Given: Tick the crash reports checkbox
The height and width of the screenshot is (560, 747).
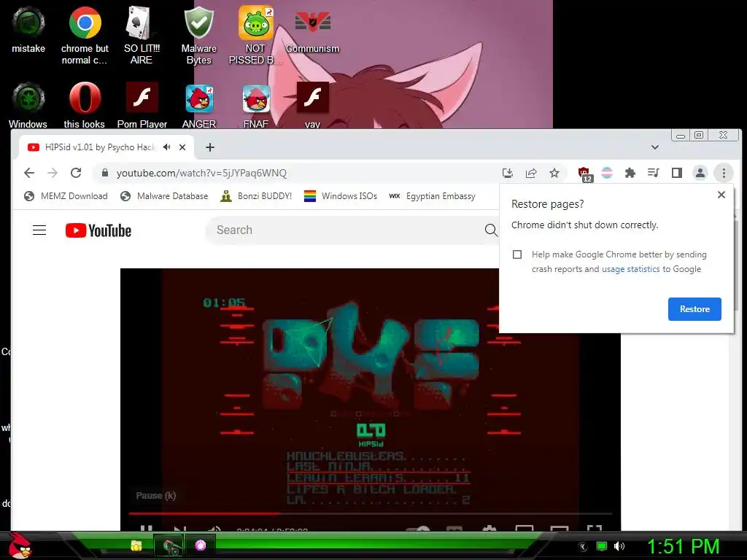Looking at the screenshot, I should 517,254.
